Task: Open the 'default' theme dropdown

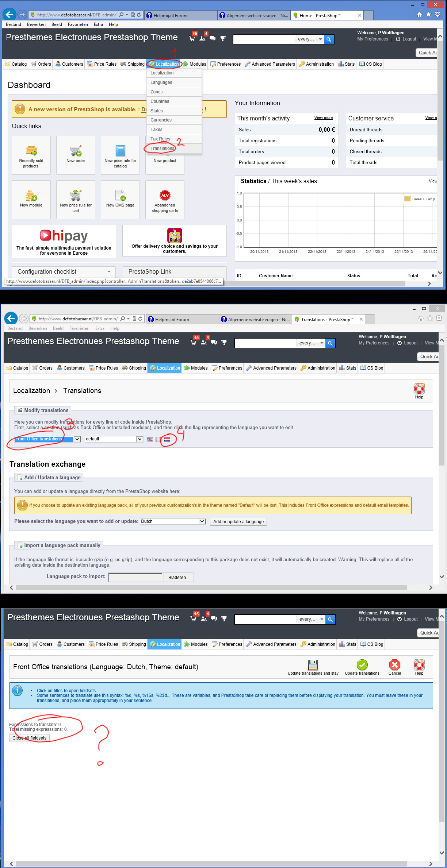Action: tap(114, 439)
